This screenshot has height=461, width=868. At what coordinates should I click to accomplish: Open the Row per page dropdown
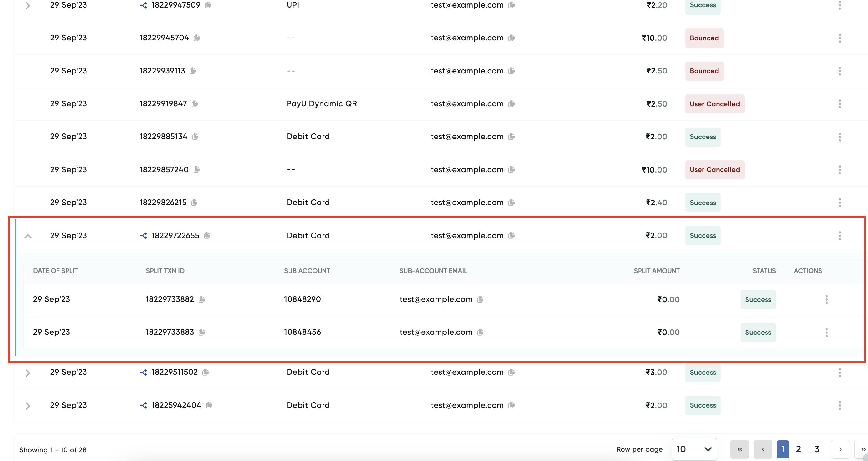pyautogui.click(x=694, y=449)
